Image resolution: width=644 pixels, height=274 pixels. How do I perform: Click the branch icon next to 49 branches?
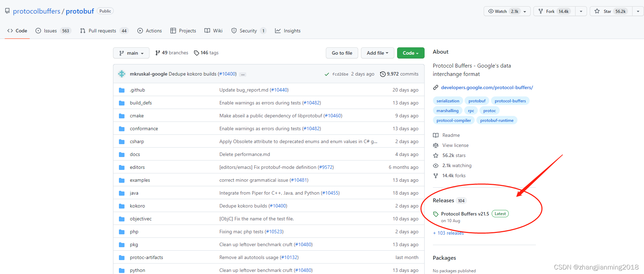(158, 53)
